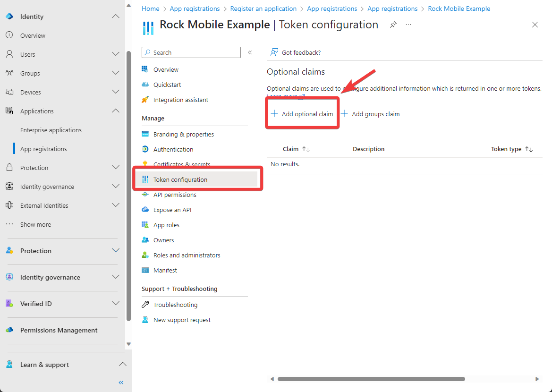Click Rock Mobile Example breadcrumb
This screenshot has width=552, height=392.
click(459, 9)
